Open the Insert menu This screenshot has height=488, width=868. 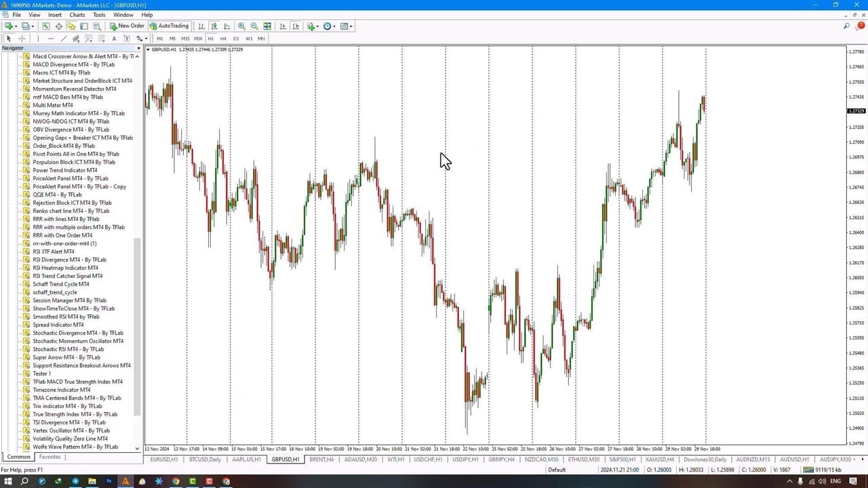[55, 15]
